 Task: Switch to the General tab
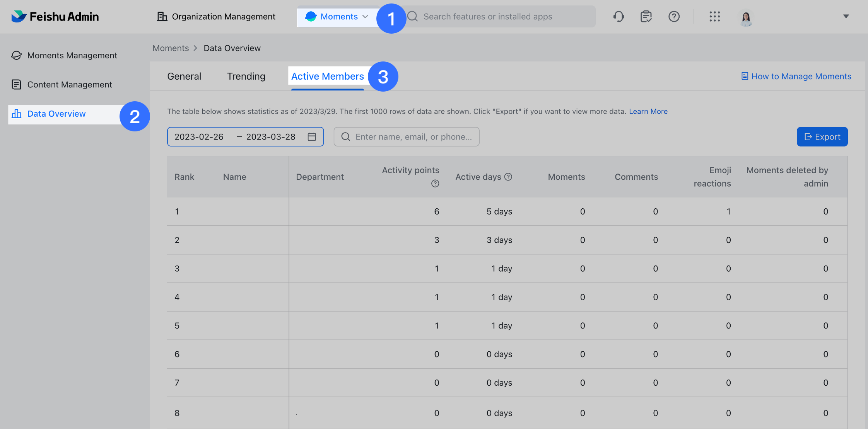tap(184, 76)
